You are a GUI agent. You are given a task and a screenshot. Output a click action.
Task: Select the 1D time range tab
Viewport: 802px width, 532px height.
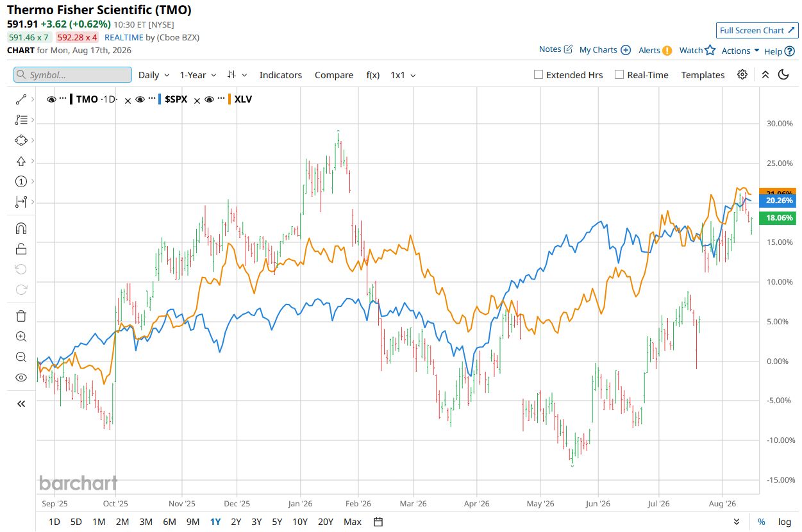coord(54,522)
